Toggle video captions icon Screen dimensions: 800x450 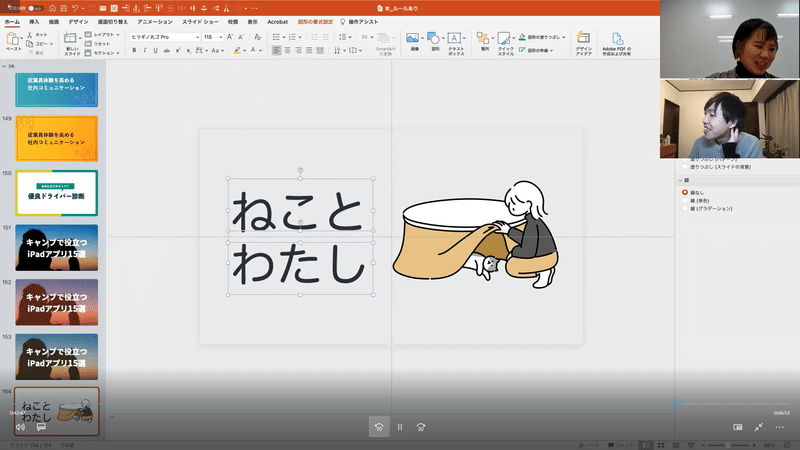coord(41,427)
